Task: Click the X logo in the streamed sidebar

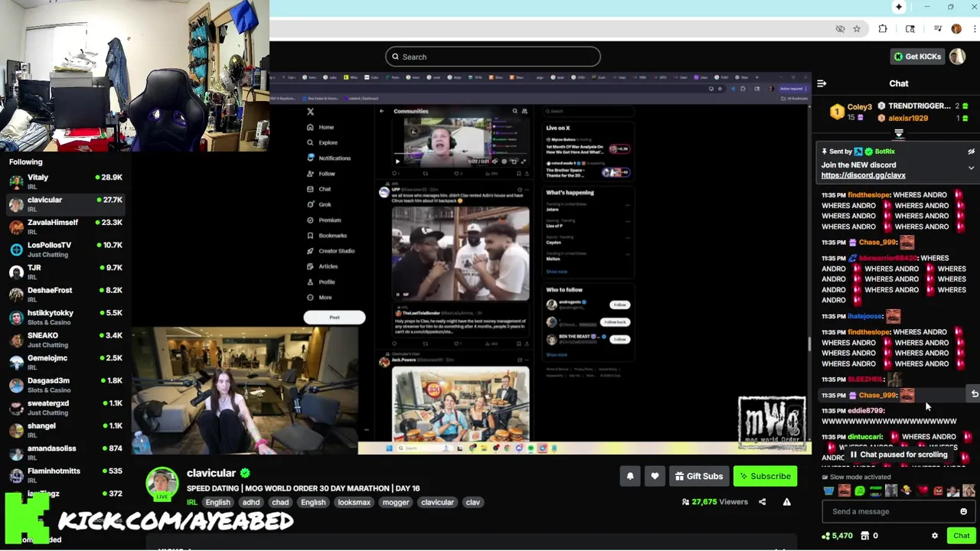Action: tap(310, 112)
